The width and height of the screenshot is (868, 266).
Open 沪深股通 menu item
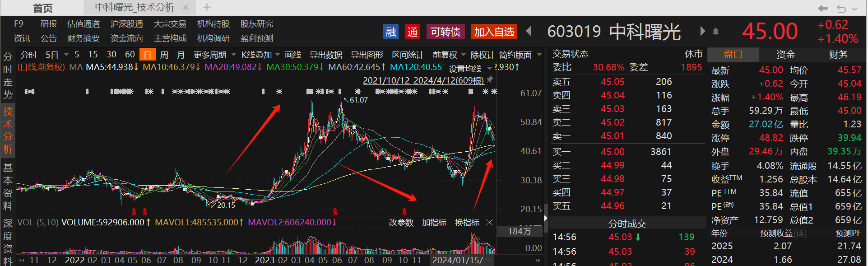[127, 24]
